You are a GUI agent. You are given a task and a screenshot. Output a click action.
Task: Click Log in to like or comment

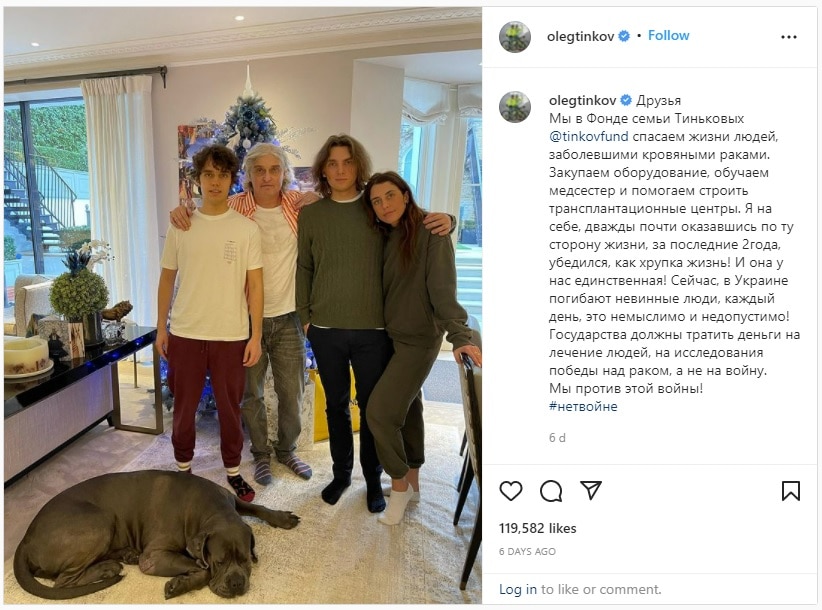click(x=518, y=590)
